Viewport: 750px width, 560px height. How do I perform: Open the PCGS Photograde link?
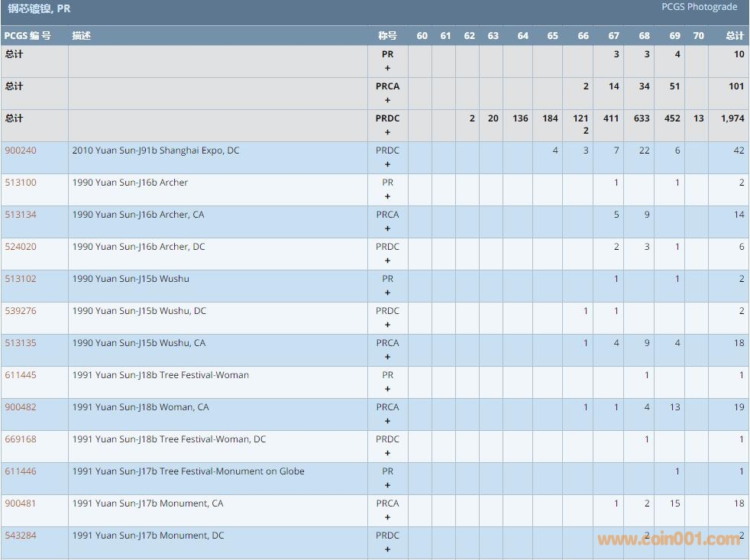(x=699, y=7)
